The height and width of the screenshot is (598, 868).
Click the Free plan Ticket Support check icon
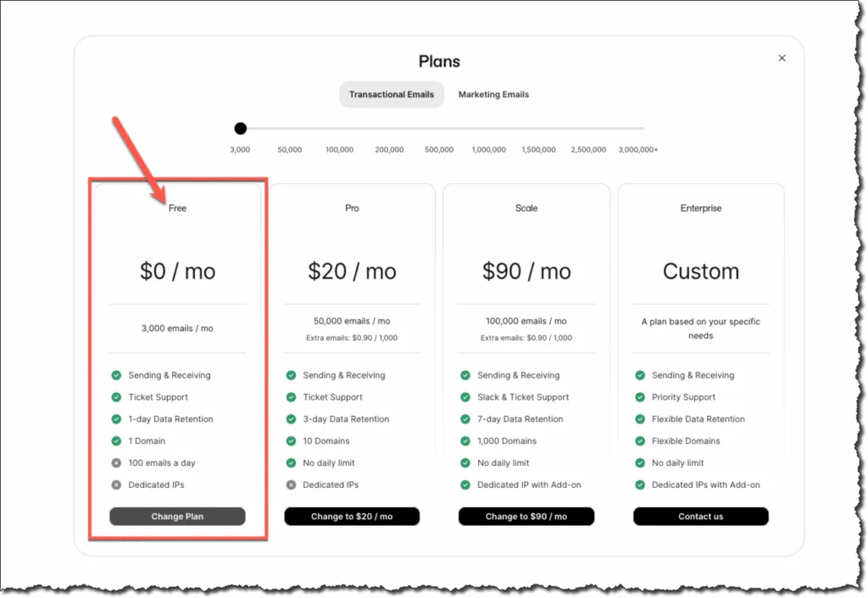pyautogui.click(x=116, y=397)
